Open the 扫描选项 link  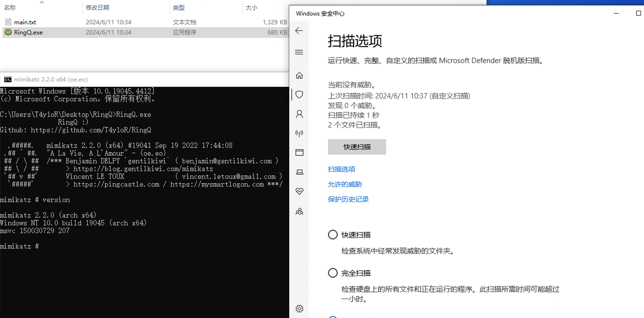tap(341, 169)
